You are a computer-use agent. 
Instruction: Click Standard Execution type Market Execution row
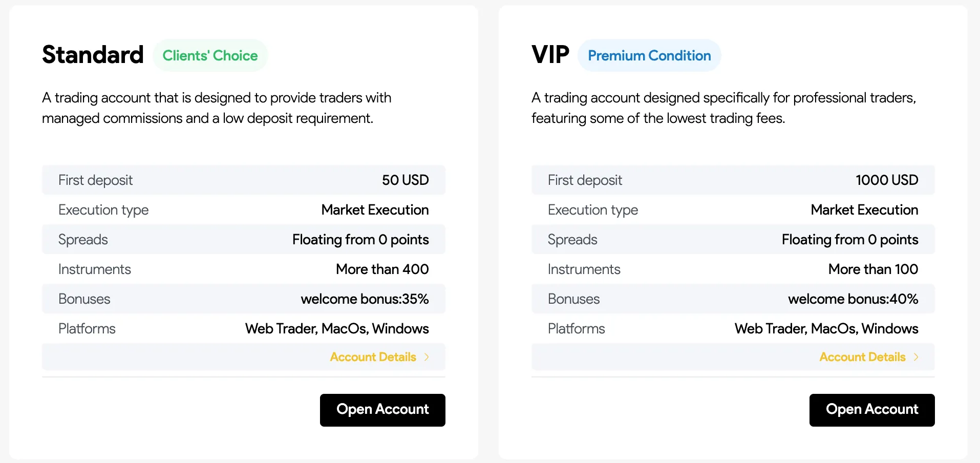[x=244, y=209]
